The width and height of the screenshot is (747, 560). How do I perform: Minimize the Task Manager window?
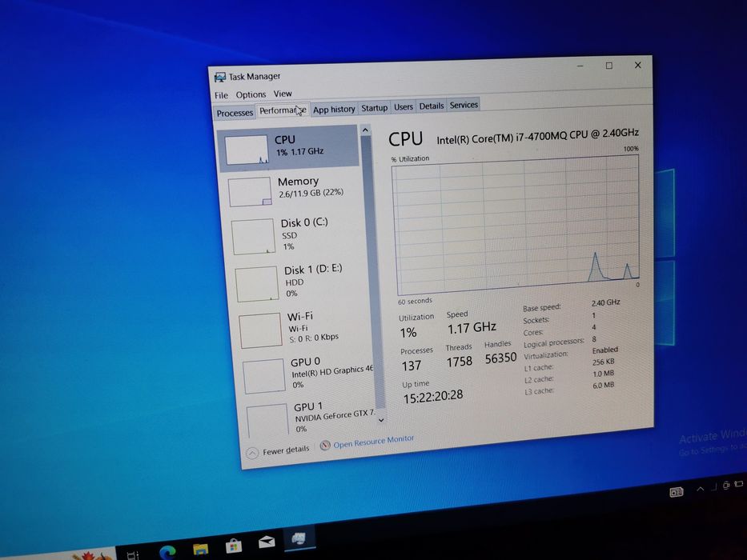580,66
